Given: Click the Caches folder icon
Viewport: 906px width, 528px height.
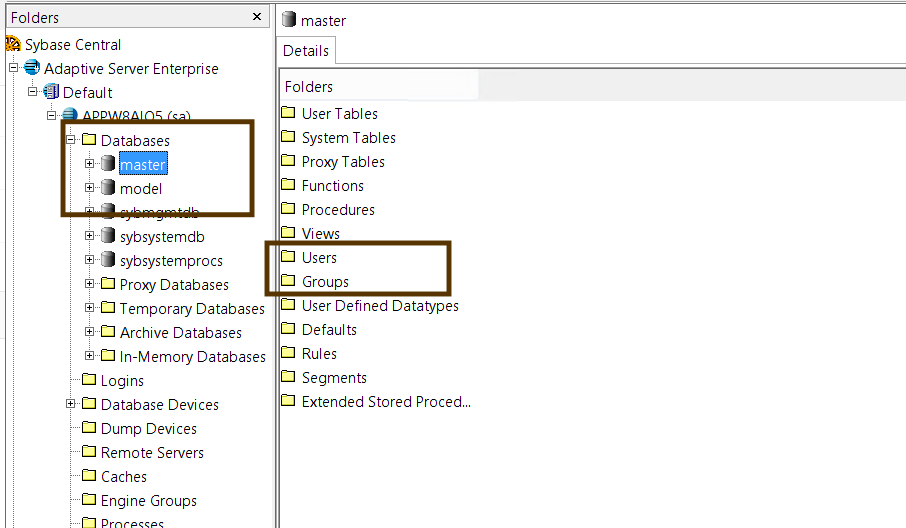Looking at the screenshot, I should pos(88,475).
